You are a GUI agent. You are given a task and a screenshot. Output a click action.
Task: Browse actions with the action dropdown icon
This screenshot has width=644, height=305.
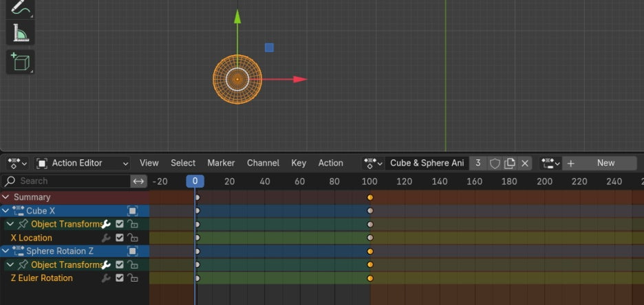373,163
